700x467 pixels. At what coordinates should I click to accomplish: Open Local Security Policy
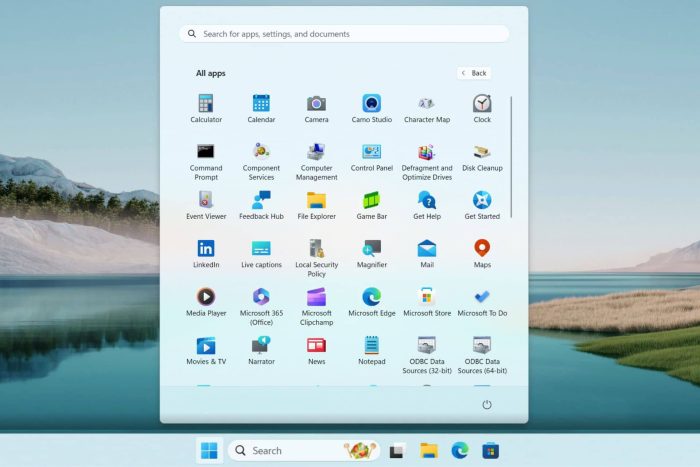pyautogui.click(x=316, y=258)
